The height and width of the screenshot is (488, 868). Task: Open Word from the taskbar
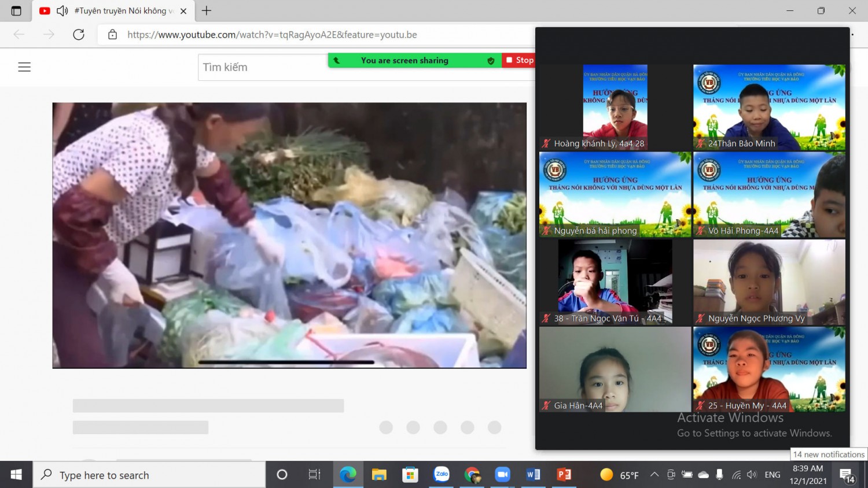tap(533, 475)
